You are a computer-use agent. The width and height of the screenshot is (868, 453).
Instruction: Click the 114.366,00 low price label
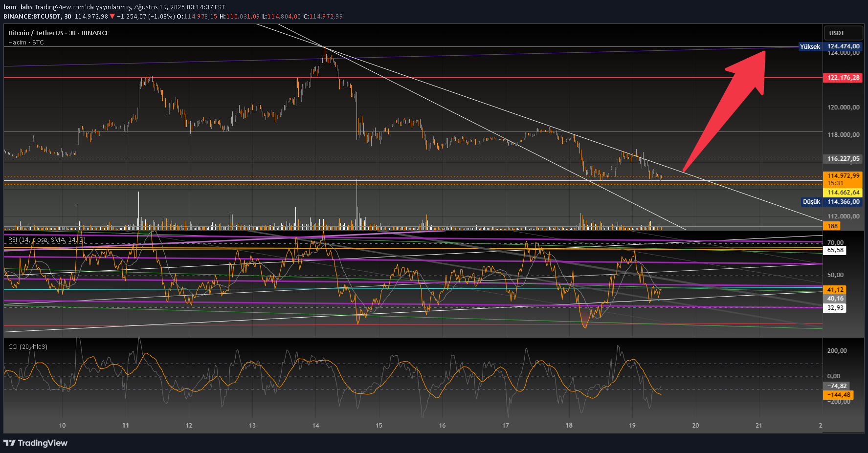tap(843, 202)
